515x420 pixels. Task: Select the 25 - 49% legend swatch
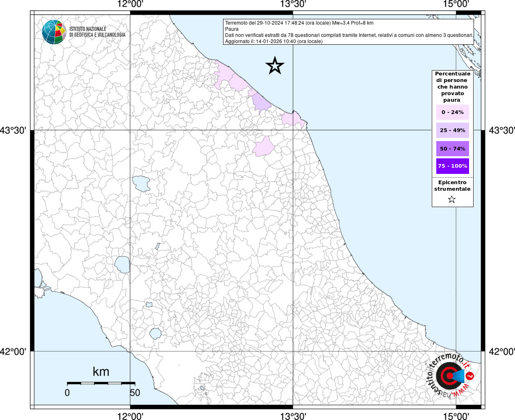coord(452,130)
